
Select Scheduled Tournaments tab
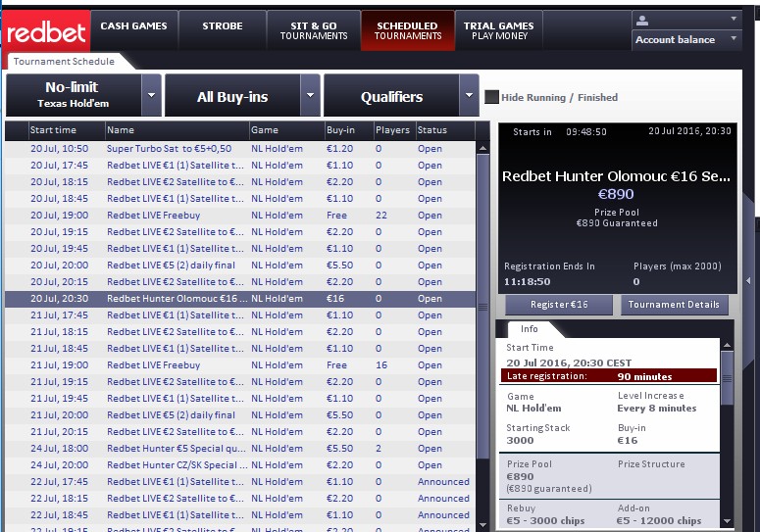coord(408,30)
